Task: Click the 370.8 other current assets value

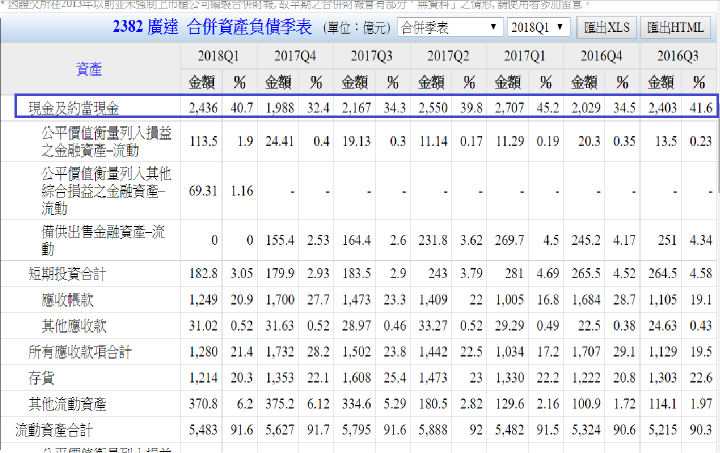Action: [x=203, y=404]
